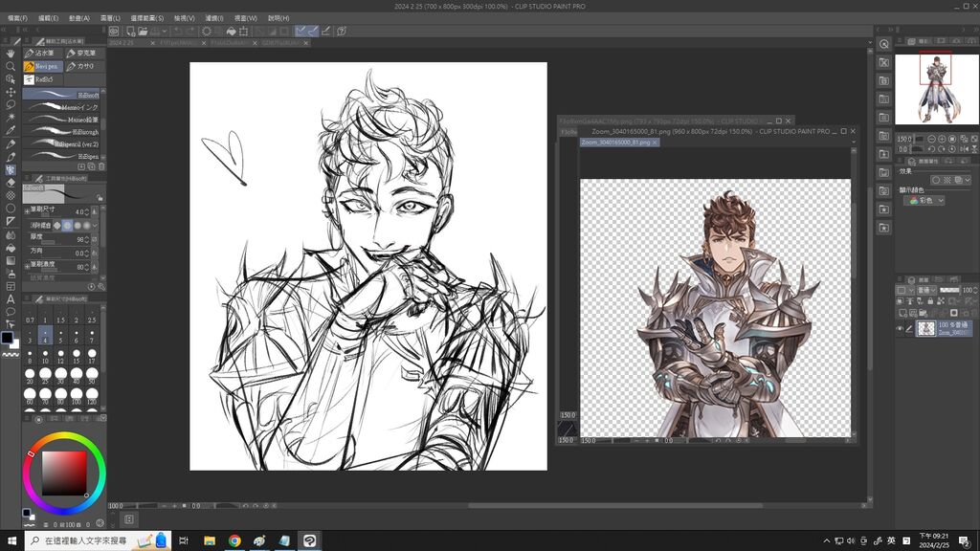980x551 pixels.
Task: Click the flip horizontal icon in Navigator
Action: click(964, 148)
